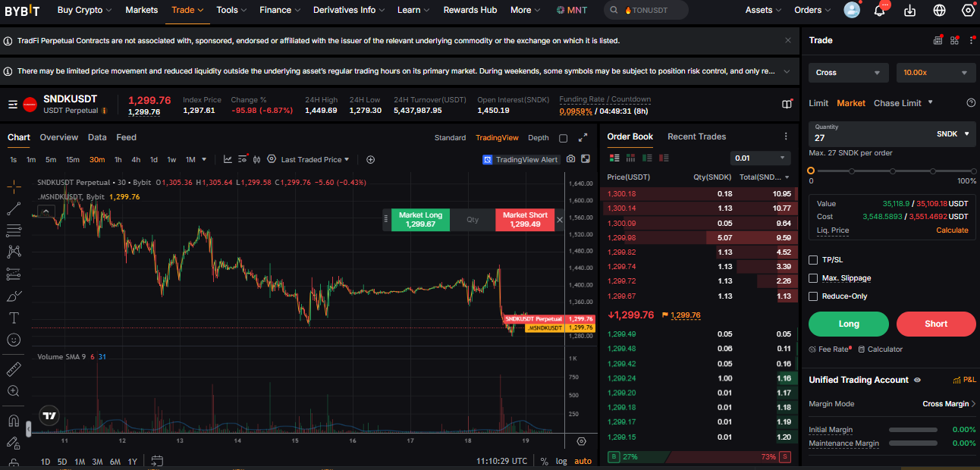The height and width of the screenshot is (470, 980).
Task: Add a symbol compare with plus icon
Action: [370, 159]
